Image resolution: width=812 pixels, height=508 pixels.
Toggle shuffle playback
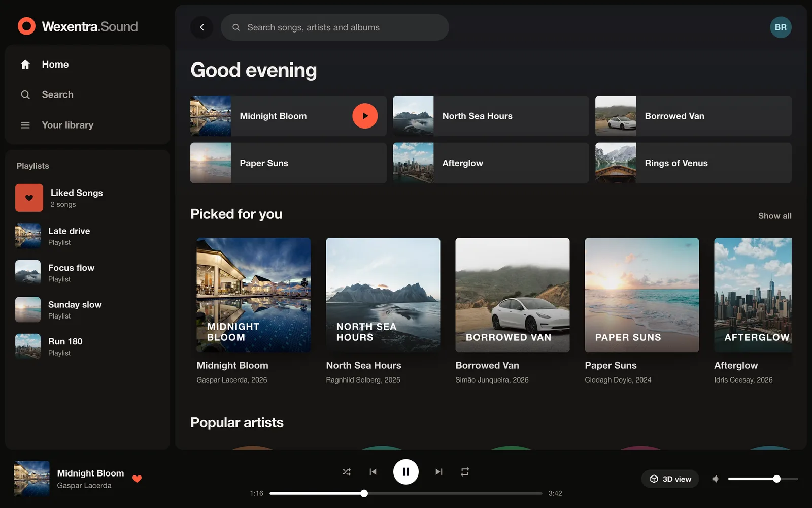pyautogui.click(x=347, y=472)
